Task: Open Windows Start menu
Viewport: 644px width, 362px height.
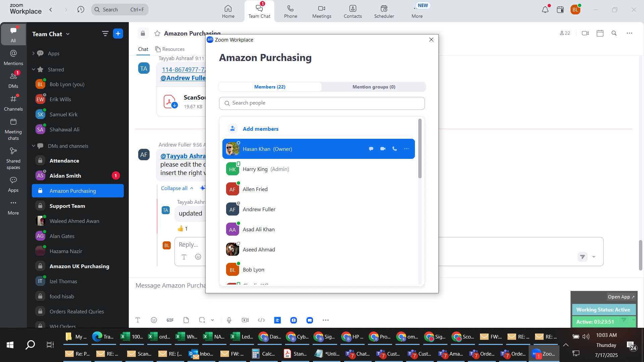Action: [10, 345]
